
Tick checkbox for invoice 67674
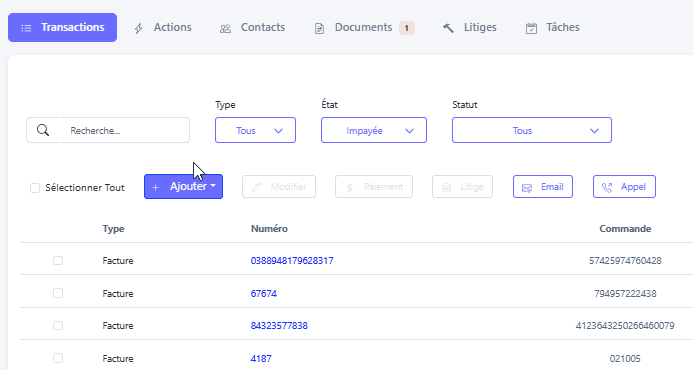[x=58, y=293]
